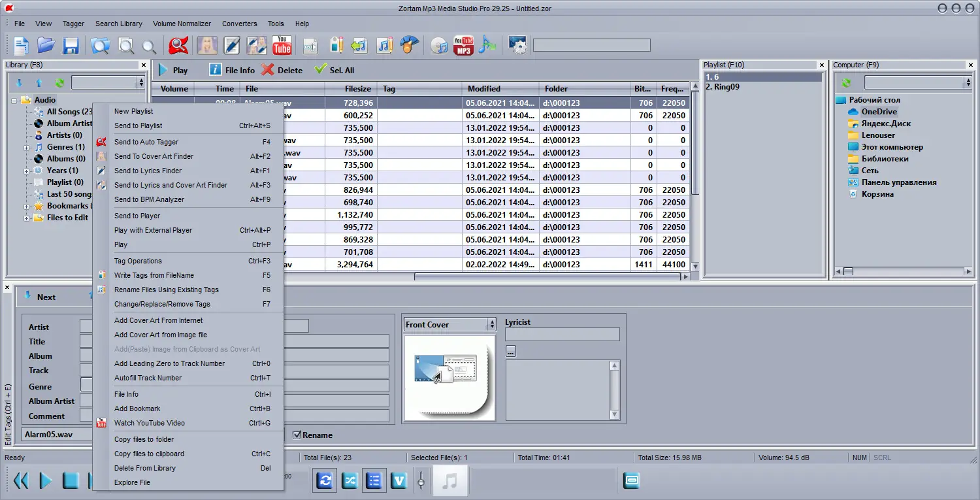Choose Send to Auto Tagger from context menu
The width and height of the screenshot is (980, 500).
pos(146,142)
